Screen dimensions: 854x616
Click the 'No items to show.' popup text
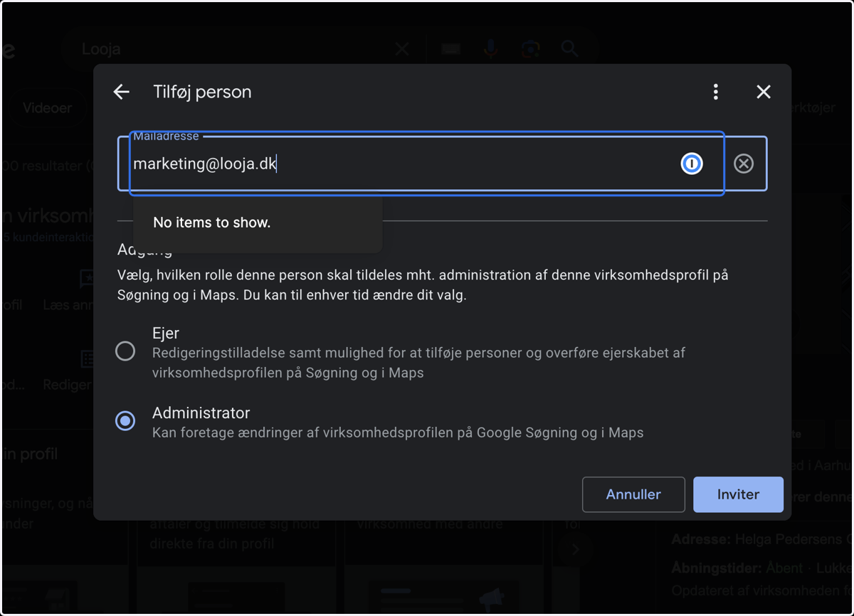pyautogui.click(x=212, y=223)
